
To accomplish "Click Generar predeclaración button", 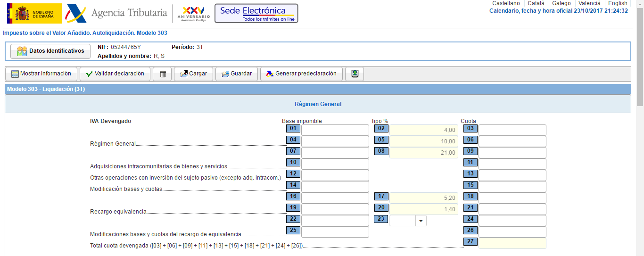I will point(301,74).
